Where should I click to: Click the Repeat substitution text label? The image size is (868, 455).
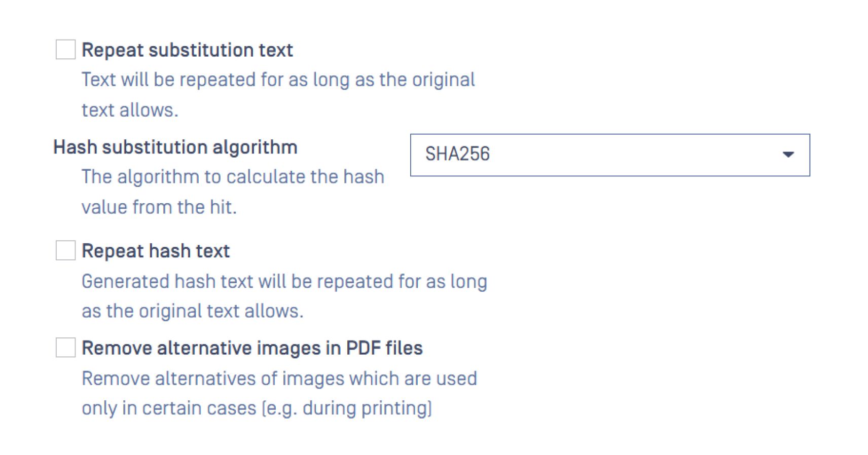[187, 50]
